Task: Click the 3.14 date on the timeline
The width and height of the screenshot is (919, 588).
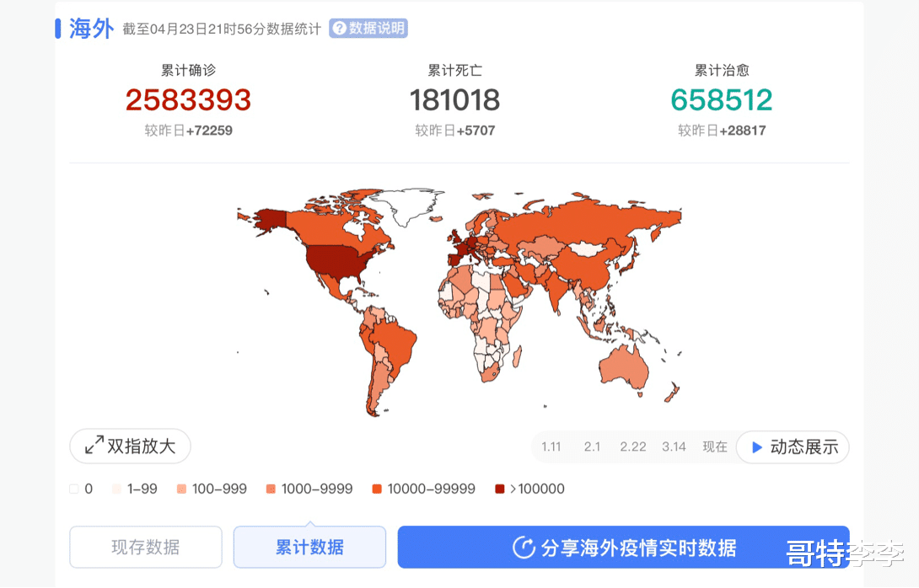Action: coord(674,446)
